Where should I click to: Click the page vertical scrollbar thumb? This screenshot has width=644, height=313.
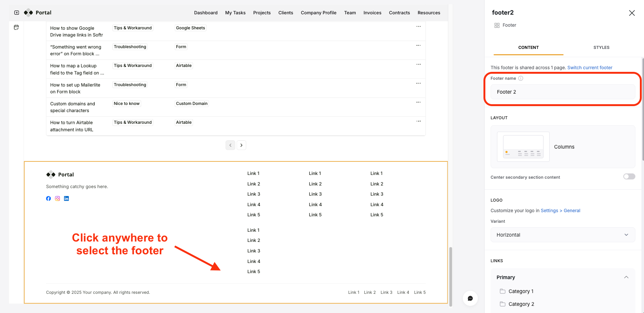(451, 277)
